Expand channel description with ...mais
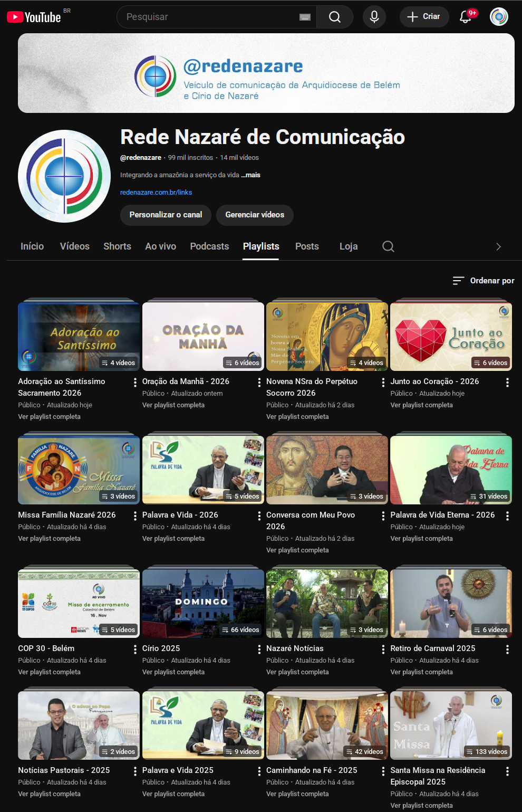The height and width of the screenshot is (812, 522). coord(251,175)
